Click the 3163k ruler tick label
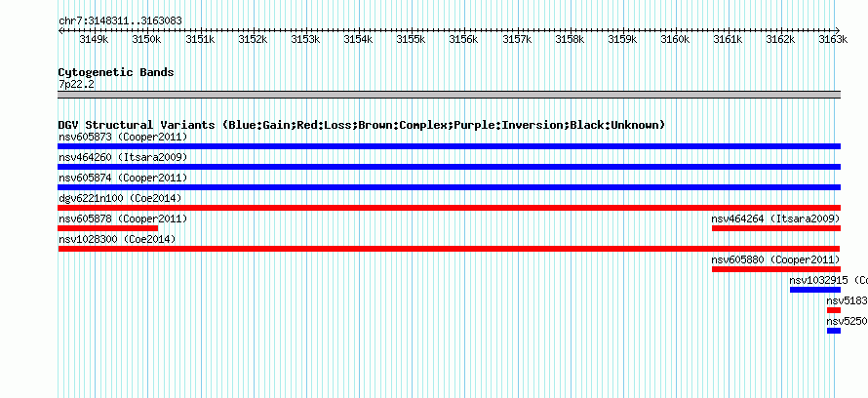The height and width of the screenshot is (398, 868). point(834,39)
